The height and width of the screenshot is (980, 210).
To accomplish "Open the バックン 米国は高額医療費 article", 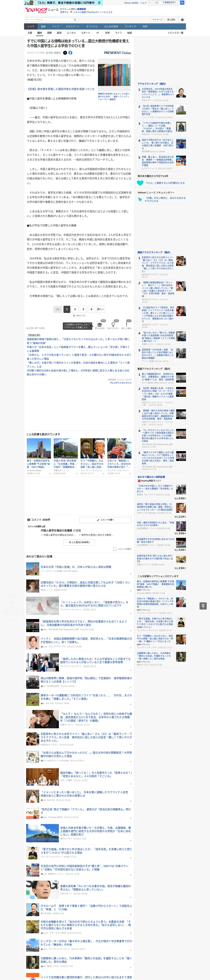I will 86,641.
